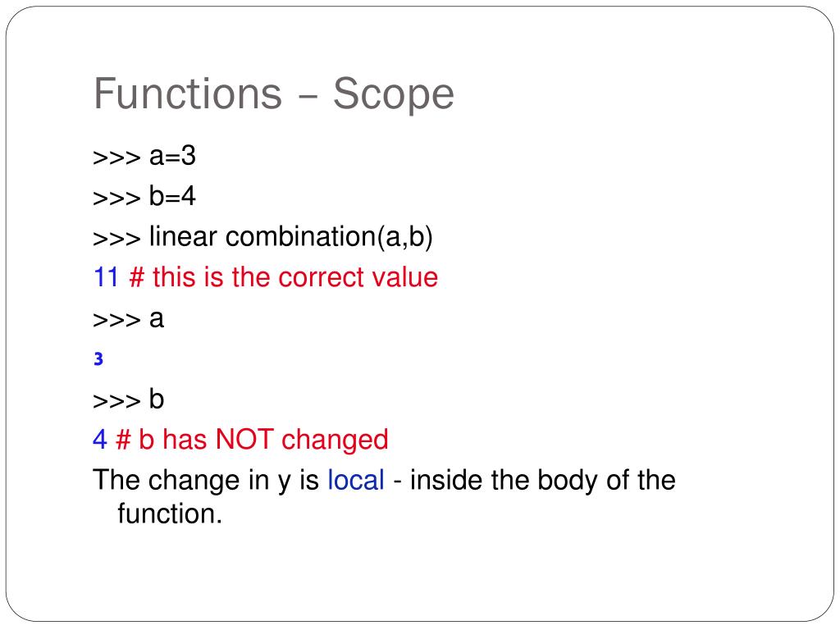
Task: Click the word Functions in the title
Action: tap(188, 94)
